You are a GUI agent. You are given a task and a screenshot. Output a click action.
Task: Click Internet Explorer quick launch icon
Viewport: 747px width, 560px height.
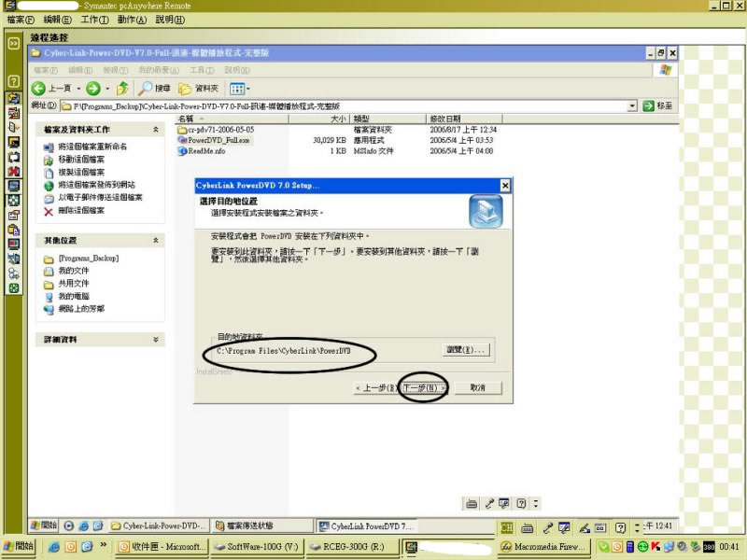(54, 547)
